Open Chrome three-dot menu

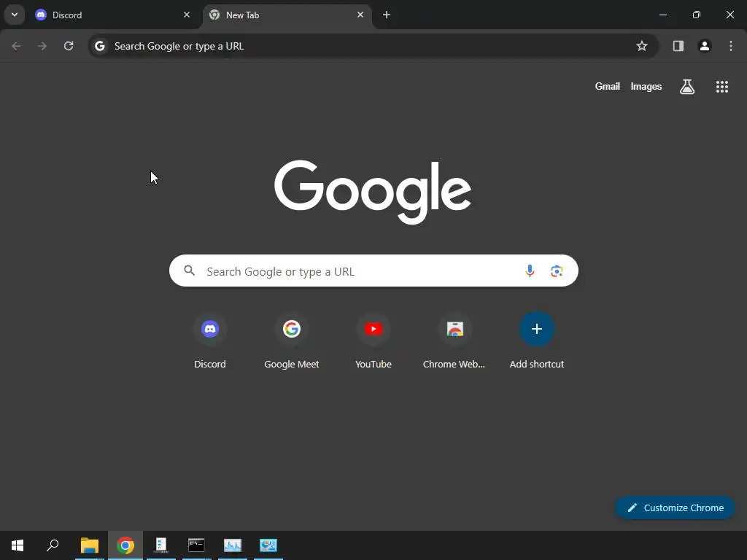click(x=730, y=46)
